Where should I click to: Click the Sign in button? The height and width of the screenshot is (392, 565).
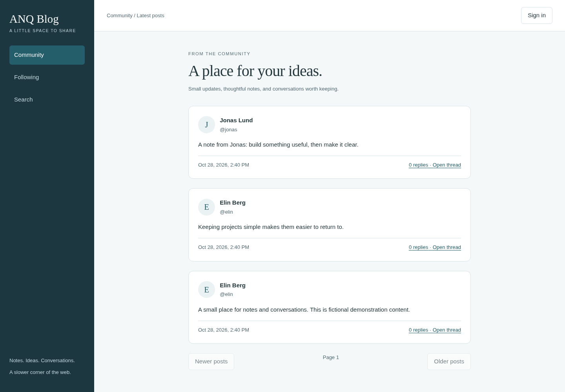(537, 15)
